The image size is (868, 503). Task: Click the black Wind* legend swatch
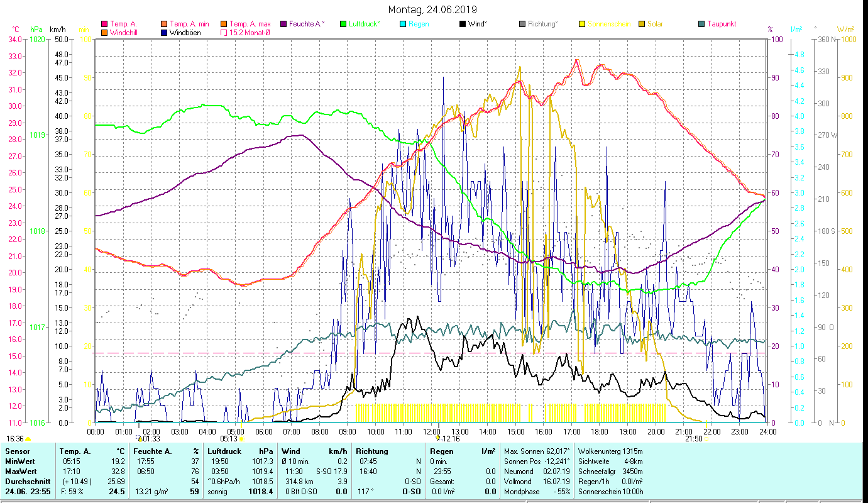coord(463,24)
